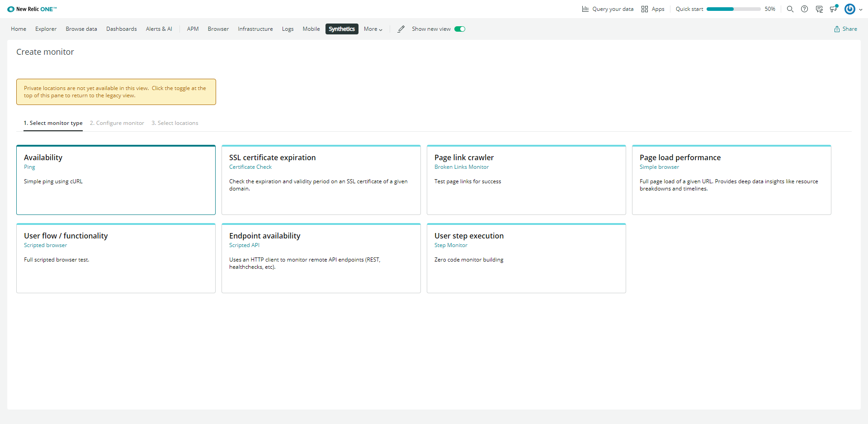Click the 'Scripted API' subtitle

pos(244,245)
